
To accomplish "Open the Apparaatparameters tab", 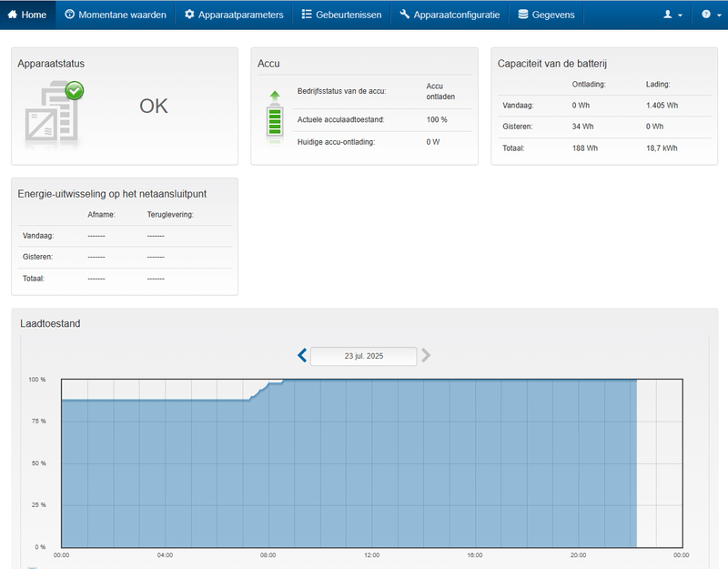I will (234, 15).
